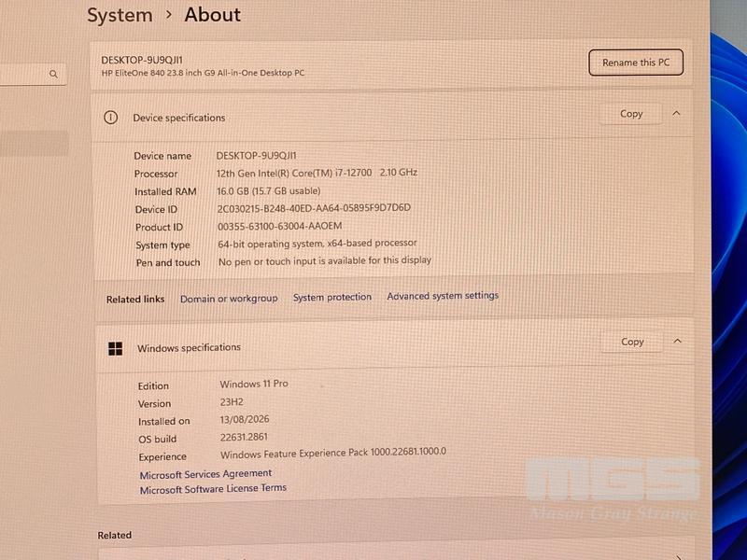The height and width of the screenshot is (560, 747).
Task: Collapse the Device specifications section
Action: 676,113
